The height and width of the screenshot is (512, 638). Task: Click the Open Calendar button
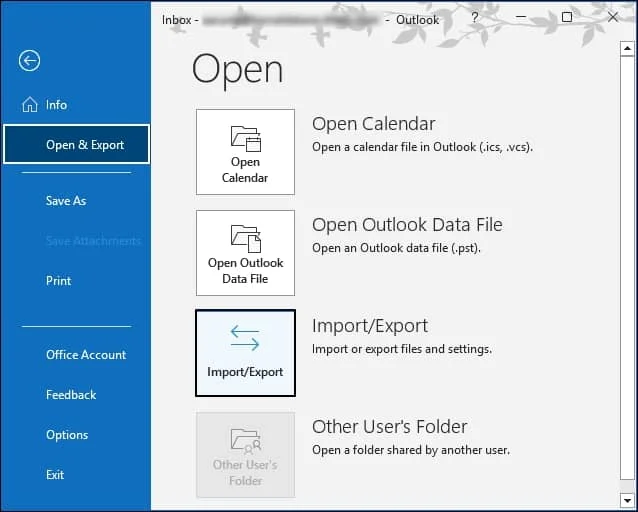[x=245, y=152]
